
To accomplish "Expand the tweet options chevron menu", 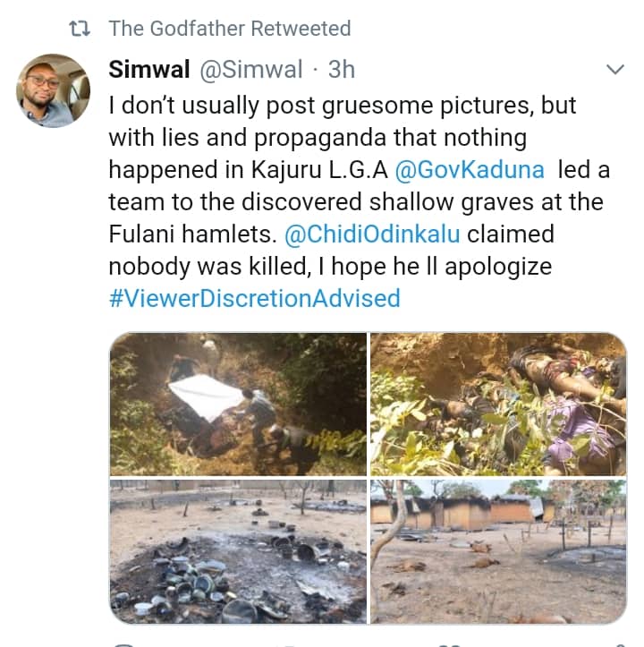I will click(x=616, y=70).
